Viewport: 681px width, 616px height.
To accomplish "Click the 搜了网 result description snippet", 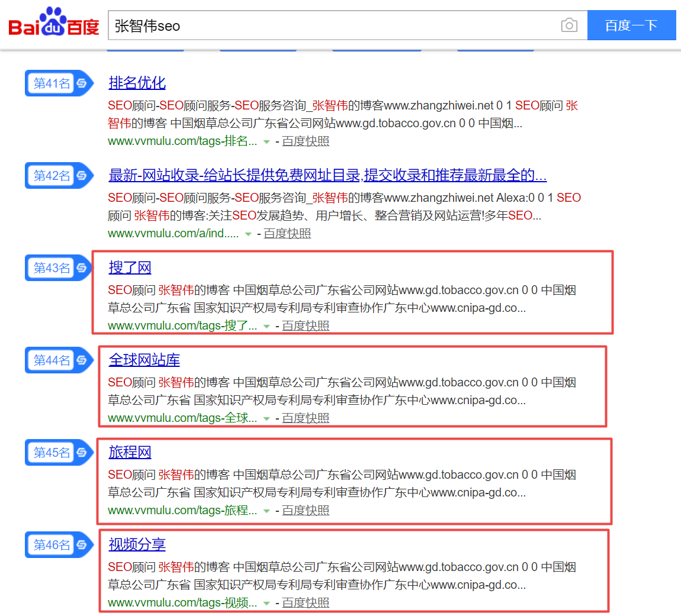I will point(342,299).
